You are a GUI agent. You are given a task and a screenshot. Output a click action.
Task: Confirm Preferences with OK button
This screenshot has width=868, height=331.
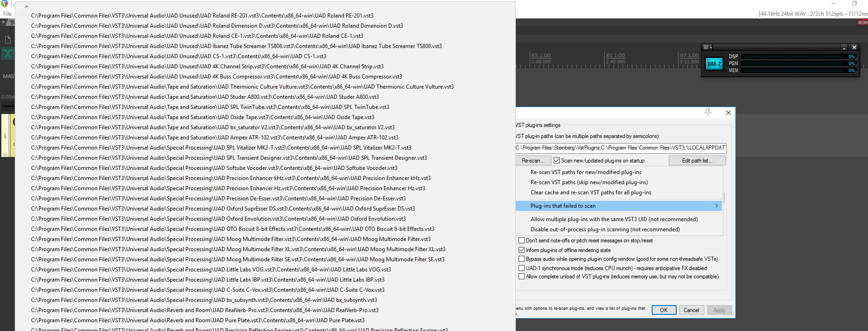(664, 310)
